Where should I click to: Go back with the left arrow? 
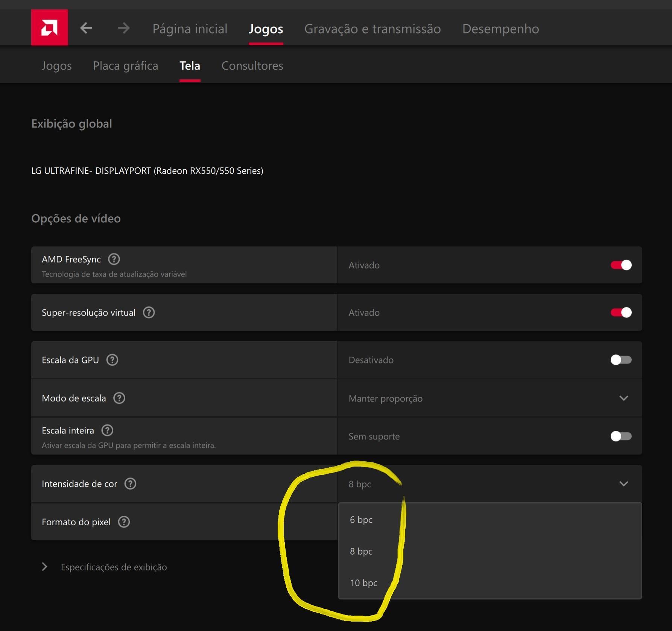tap(86, 28)
